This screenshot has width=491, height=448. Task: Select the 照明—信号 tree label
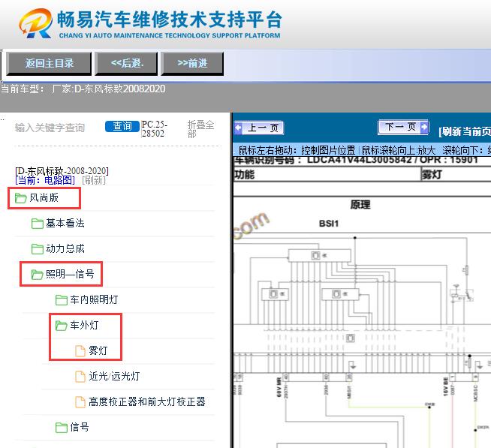pyautogui.click(x=70, y=274)
